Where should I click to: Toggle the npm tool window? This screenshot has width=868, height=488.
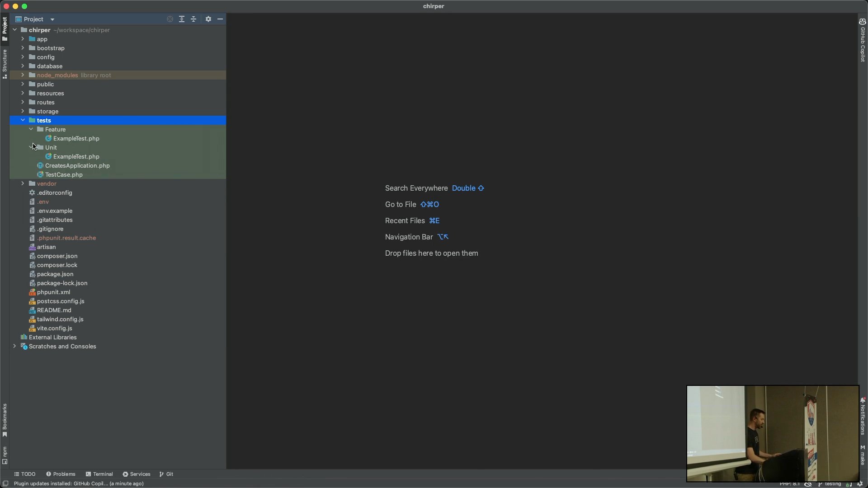(5, 455)
